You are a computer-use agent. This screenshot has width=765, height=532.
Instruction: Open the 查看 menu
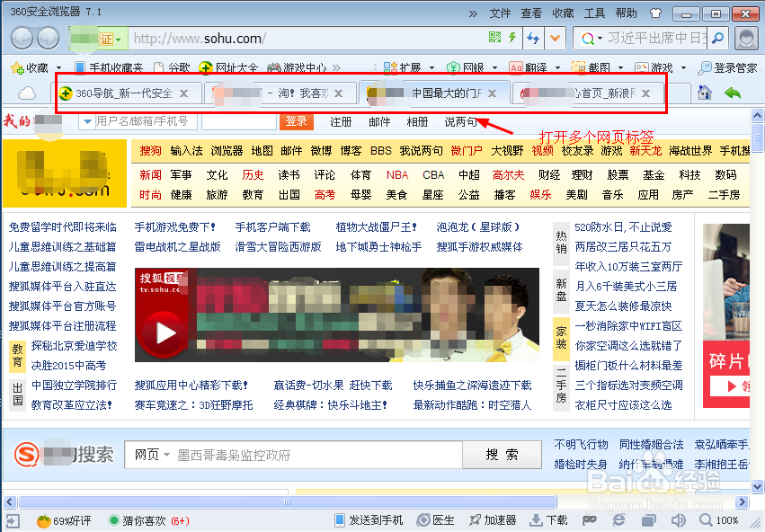[x=531, y=13]
